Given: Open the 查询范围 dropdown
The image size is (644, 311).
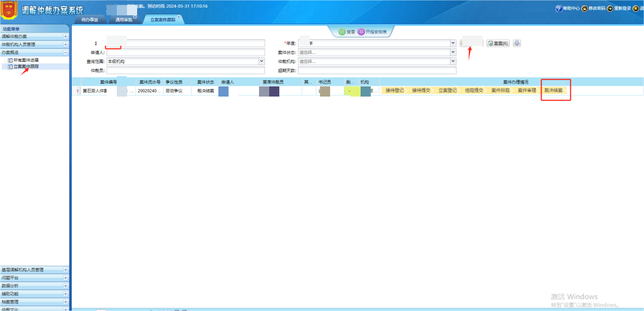Looking at the screenshot, I should (x=262, y=61).
